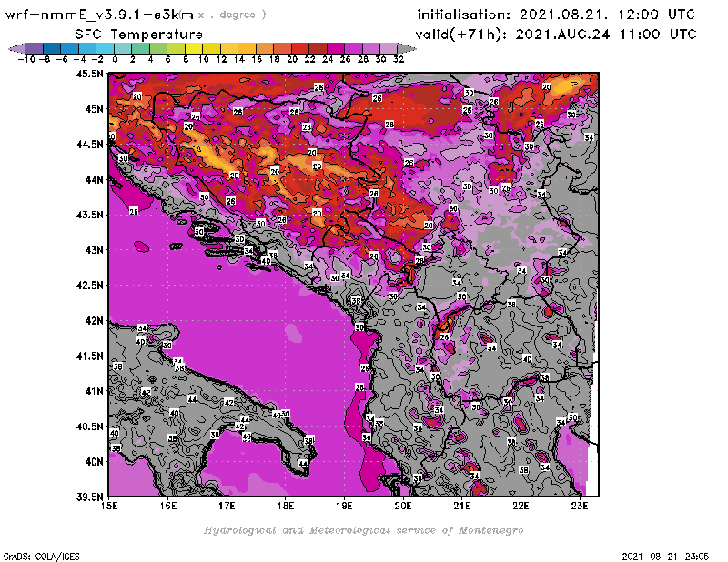Click the 20E longitude label

click(x=403, y=506)
